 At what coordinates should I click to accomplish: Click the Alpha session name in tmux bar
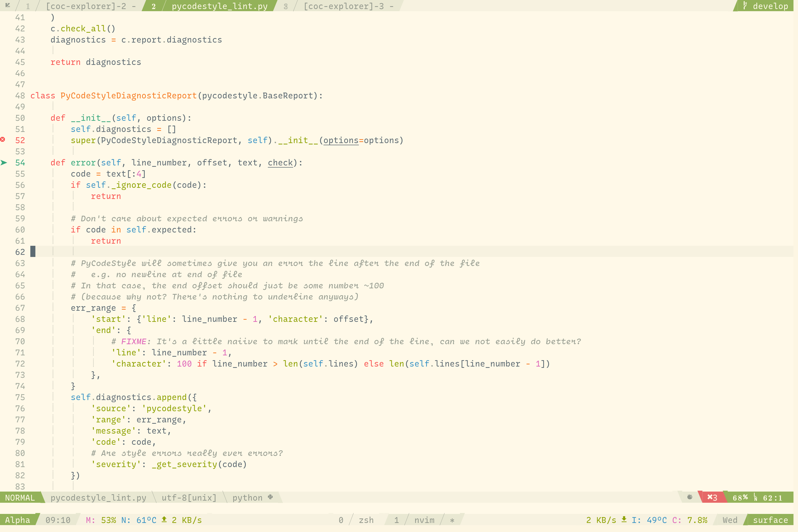click(18, 520)
